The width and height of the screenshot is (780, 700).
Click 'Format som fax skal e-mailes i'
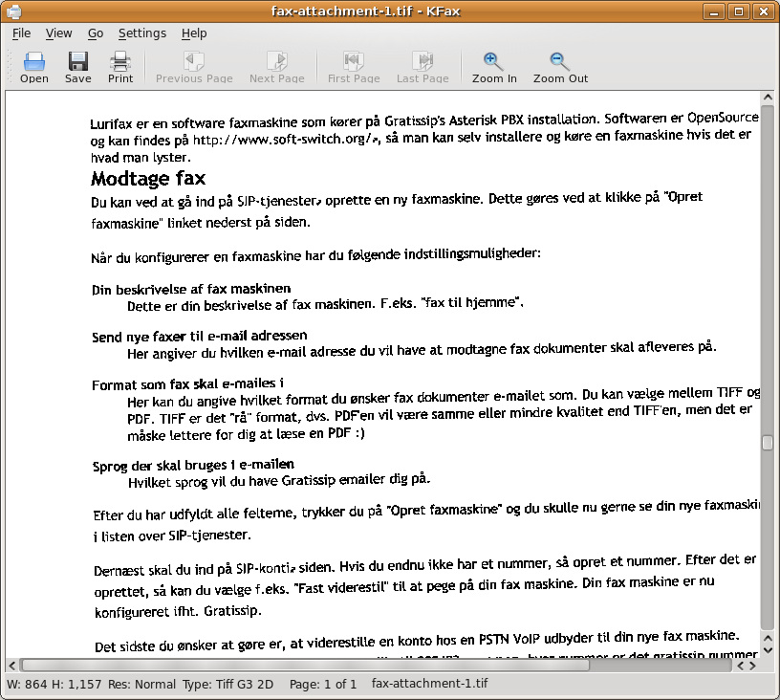click(187, 384)
